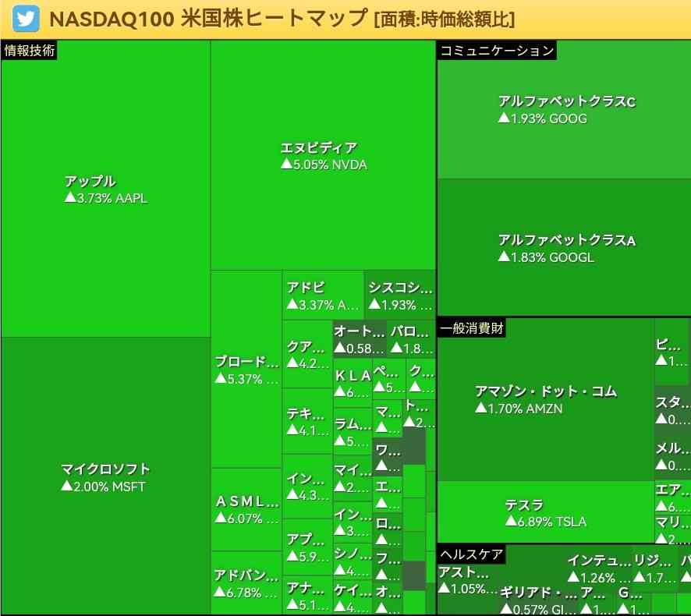Open the エア… tile

[x=672, y=497]
